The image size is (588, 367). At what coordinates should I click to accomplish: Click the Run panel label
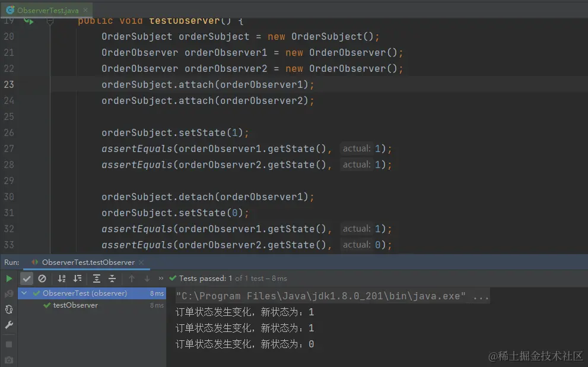[12, 262]
